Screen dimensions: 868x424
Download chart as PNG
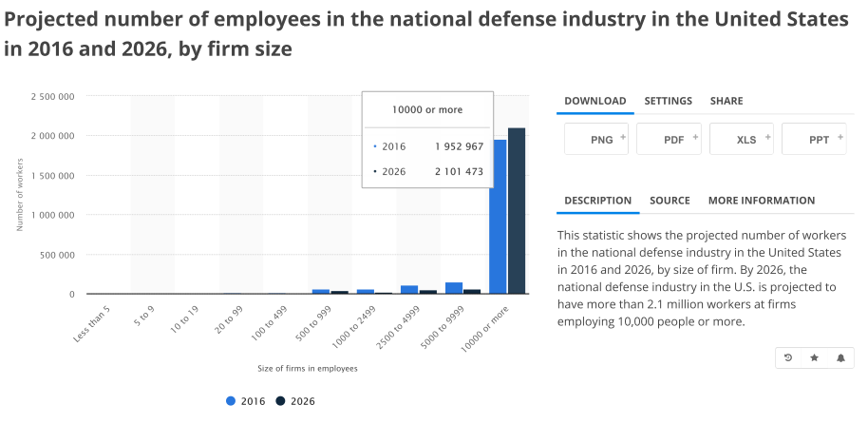pos(596,140)
